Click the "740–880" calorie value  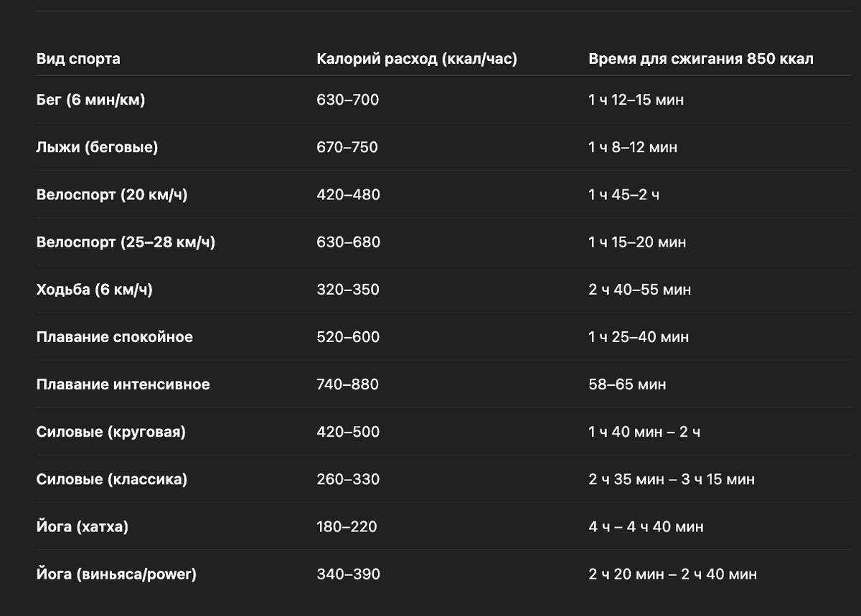[347, 384]
